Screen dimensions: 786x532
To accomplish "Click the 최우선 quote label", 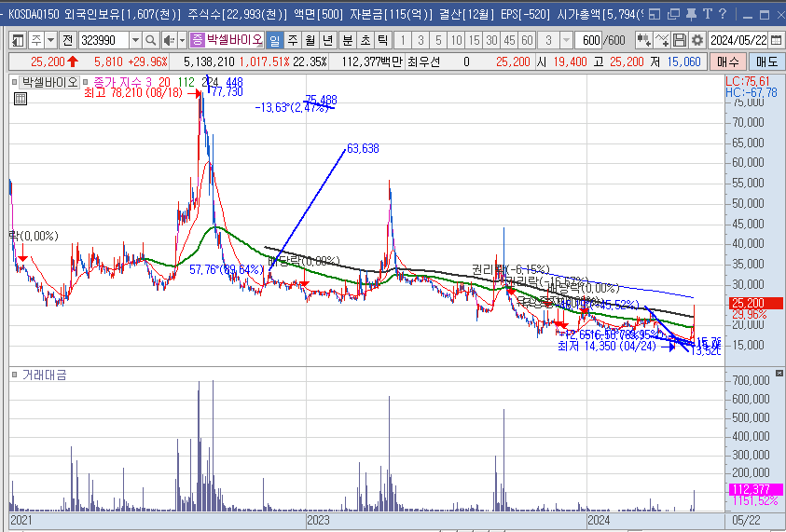I will tap(423, 62).
